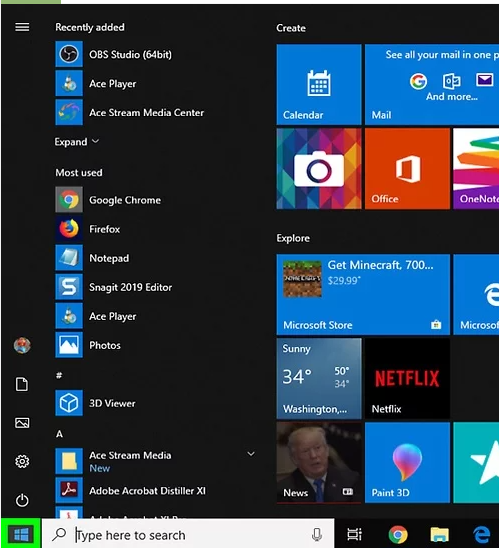Click the Type here to search field
Viewport: 499px width, 548px height.
[188, 534]
